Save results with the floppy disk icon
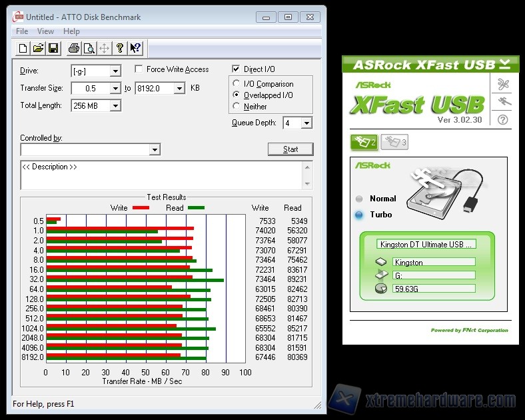This screenshot has height=420, width=525. coord(53,48)
